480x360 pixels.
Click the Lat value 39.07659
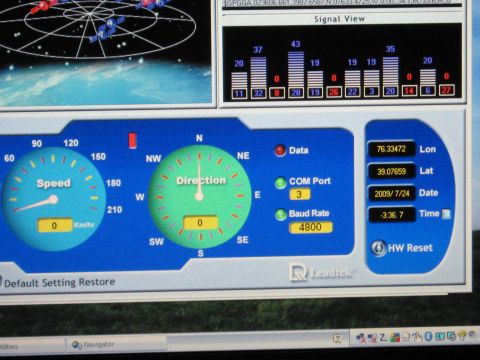[x=391, y=171]
